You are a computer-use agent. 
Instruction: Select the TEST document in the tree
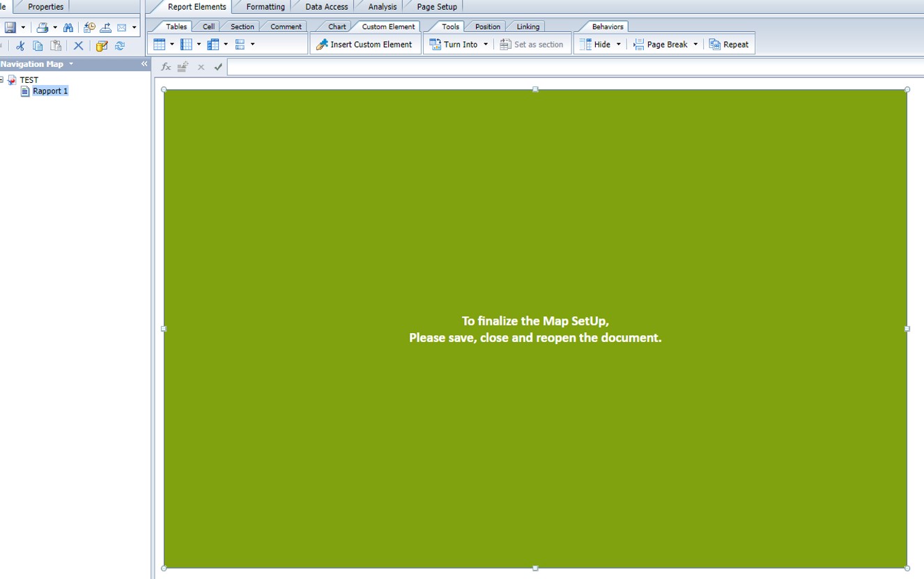pyautogui.click(x=29, y=80)
